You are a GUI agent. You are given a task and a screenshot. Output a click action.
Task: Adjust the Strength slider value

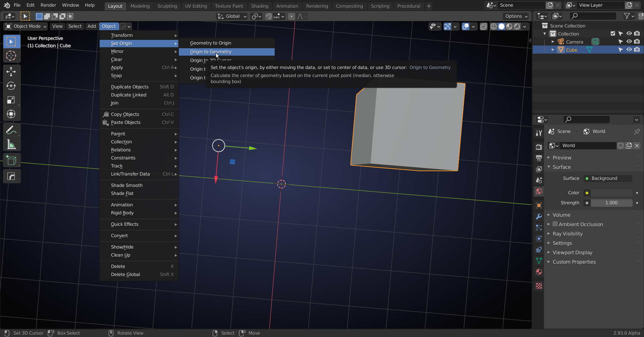pos(611,203)
